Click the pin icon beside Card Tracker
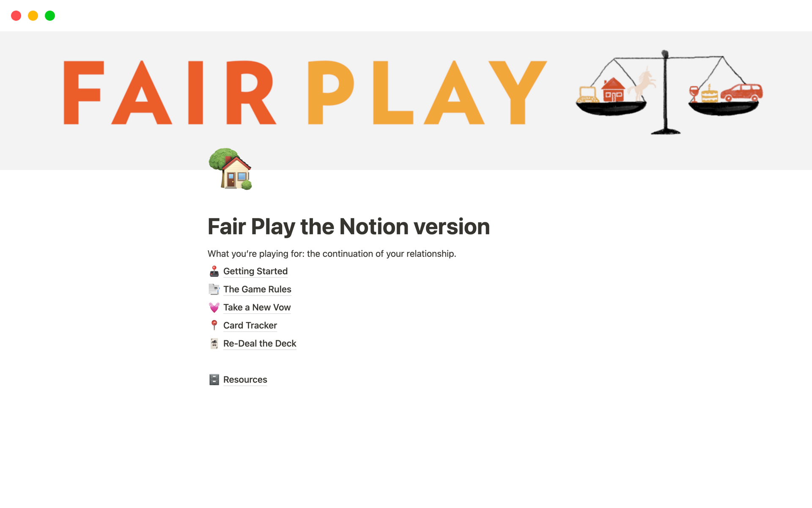The height and width of the screenshot is (508, 812). pos(214,325)
